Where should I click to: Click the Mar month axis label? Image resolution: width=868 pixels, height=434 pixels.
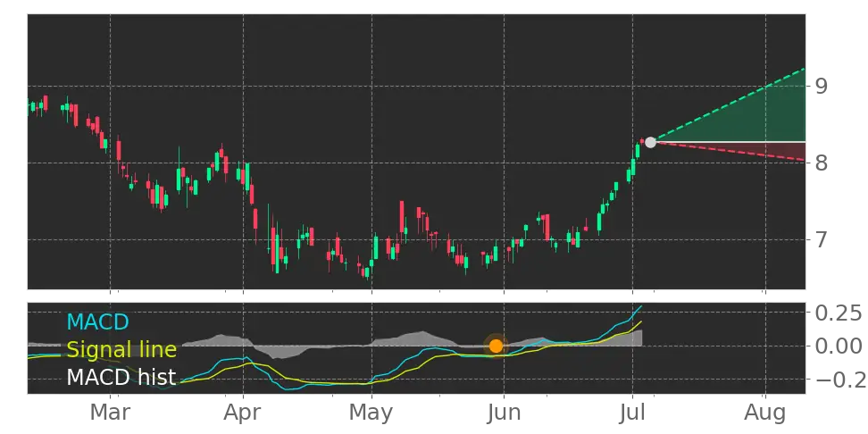(x=110, y=413)
